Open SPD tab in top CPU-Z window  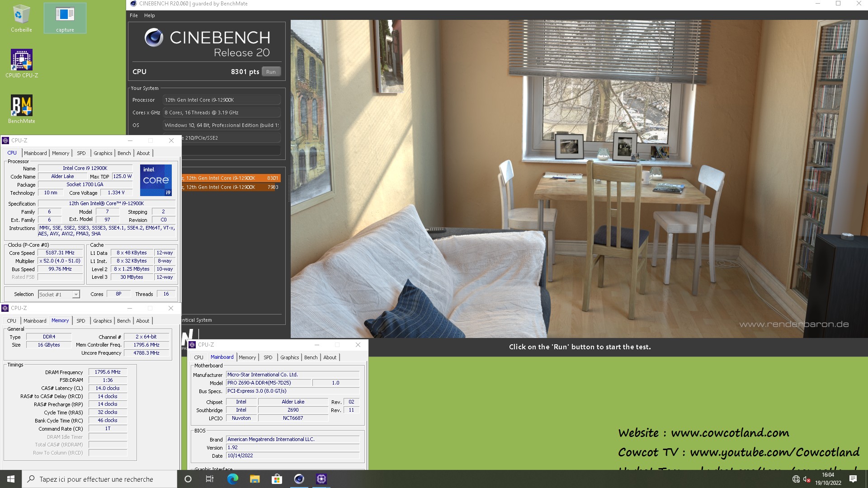tap(81, 153)
